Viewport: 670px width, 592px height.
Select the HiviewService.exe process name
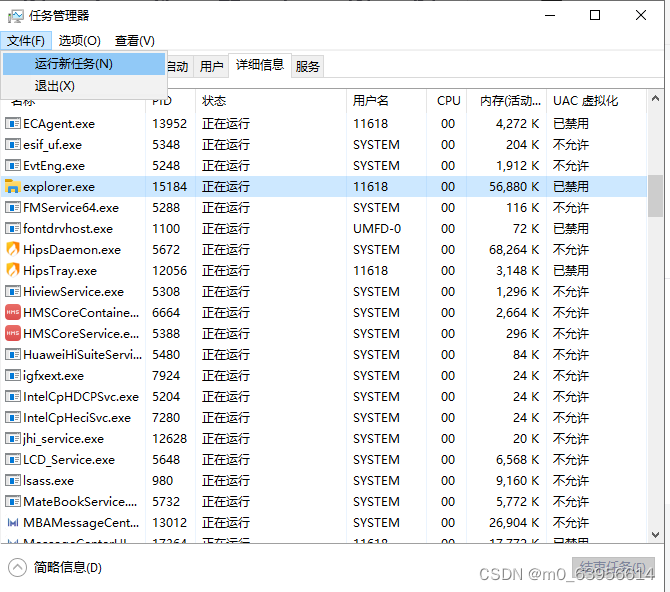tap(73, 292)
